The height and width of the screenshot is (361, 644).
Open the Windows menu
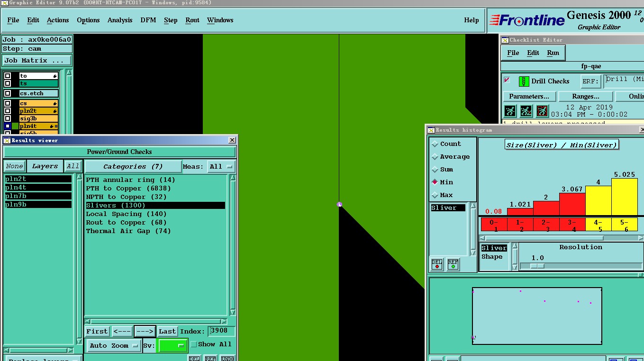220,20
